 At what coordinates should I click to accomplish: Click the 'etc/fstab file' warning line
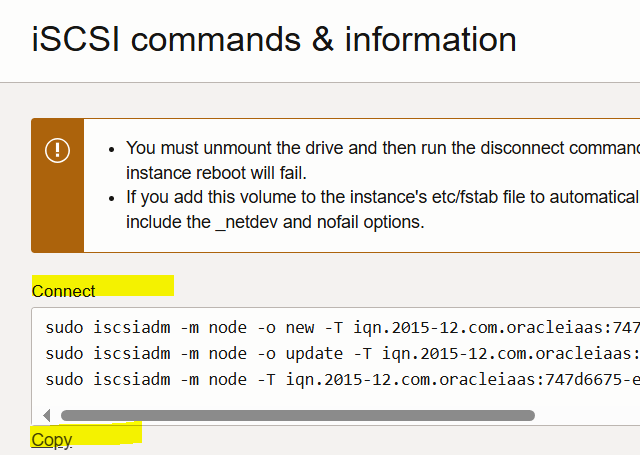[382, 197]
